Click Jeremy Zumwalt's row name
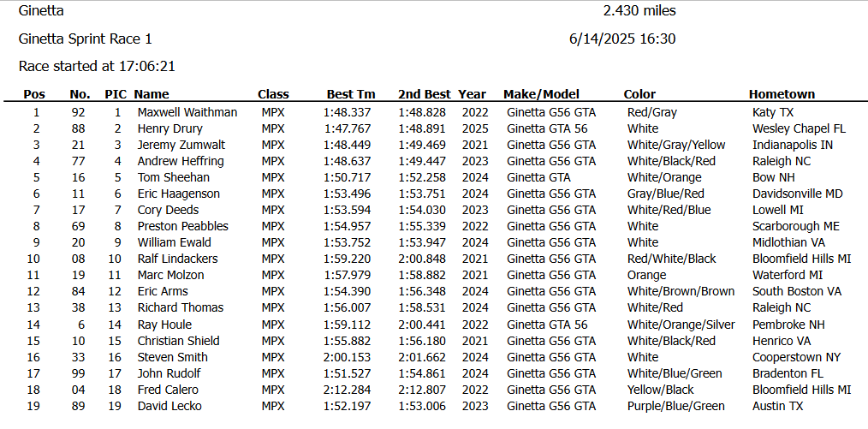 (x=181, y=145)
